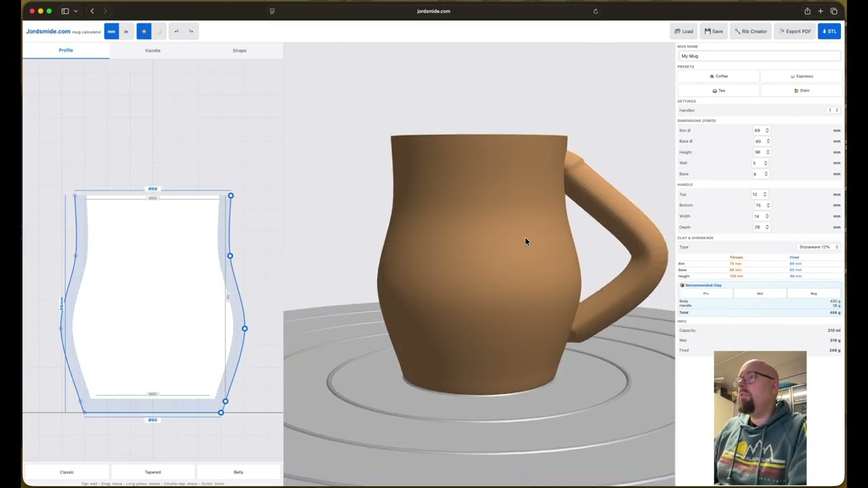The width and height of the screenshot is (868, 488).
Task: Select Mid recommended clay level
Action: click(759, 293)
